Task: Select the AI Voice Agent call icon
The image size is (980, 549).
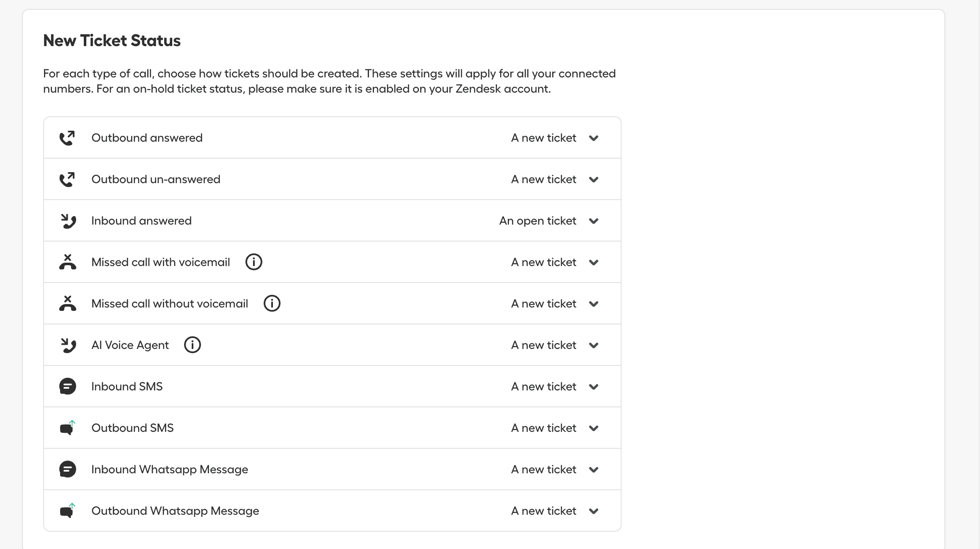Action: coord(68,345)
